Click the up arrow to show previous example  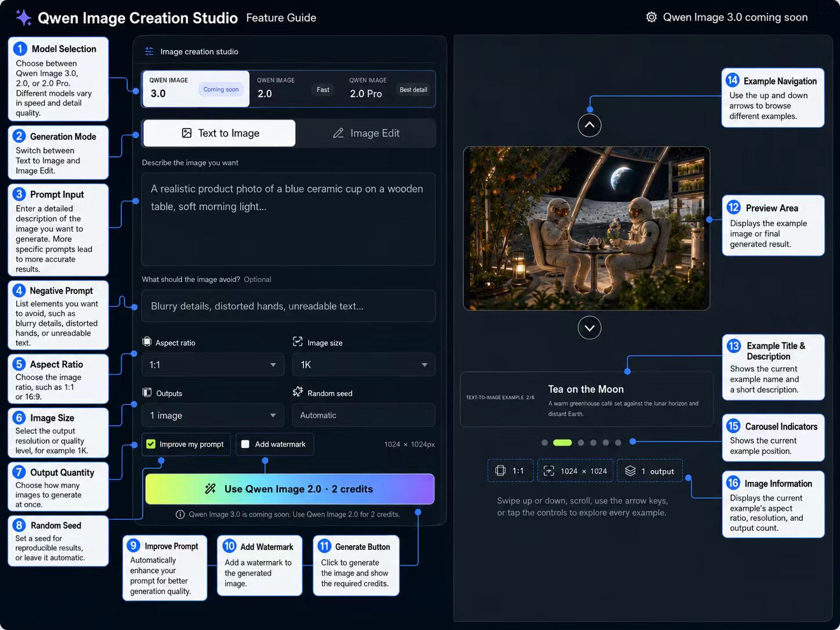[589, 125]
